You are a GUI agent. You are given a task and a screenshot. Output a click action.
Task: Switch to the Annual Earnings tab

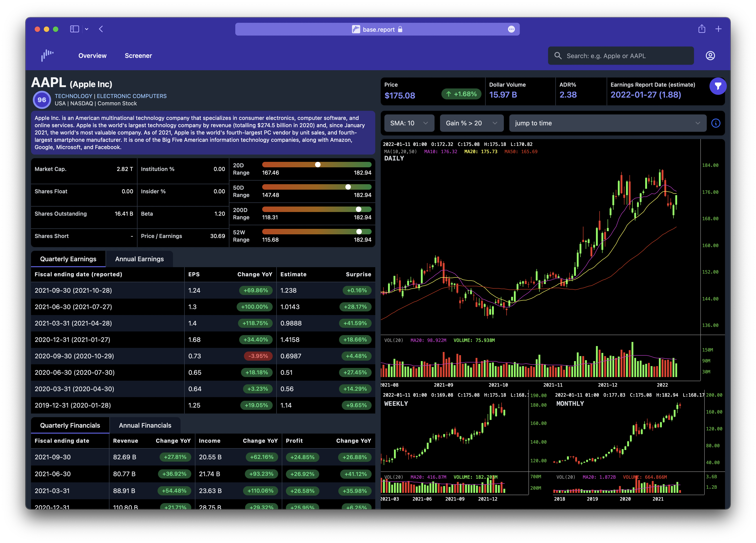click(x=139, y=259)
